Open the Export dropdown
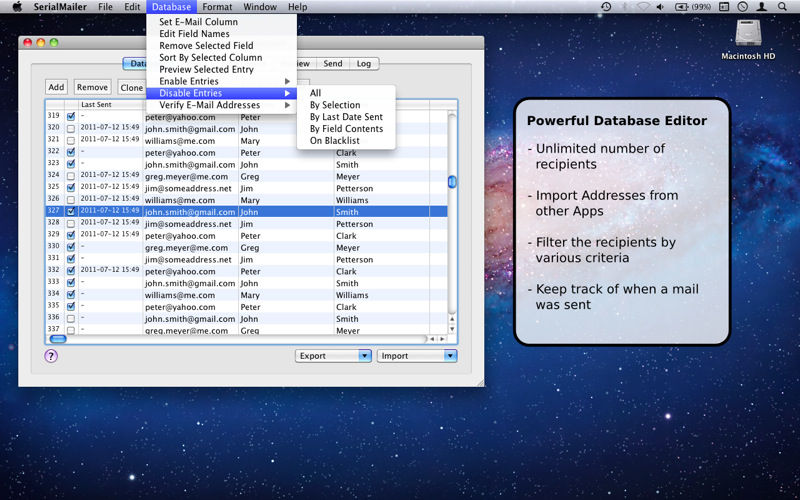The width and height of the screenshot is (800, 500). pyautogui.click(x=333, y=356)
